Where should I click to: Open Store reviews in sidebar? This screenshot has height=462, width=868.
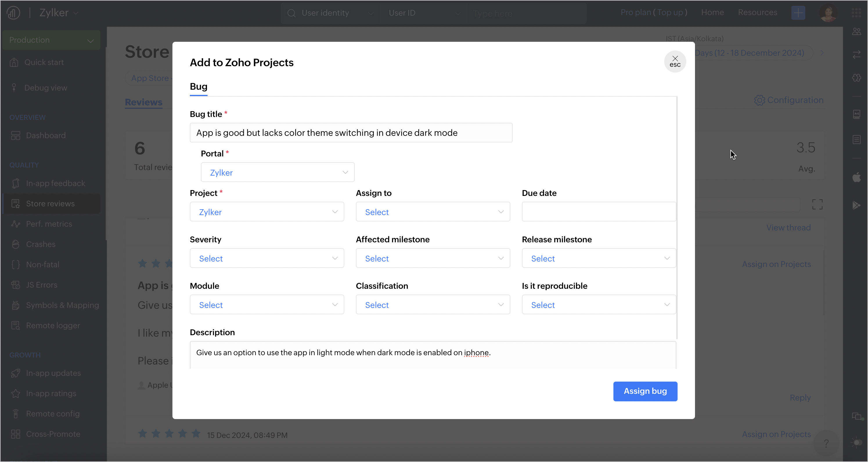(50, 204)
